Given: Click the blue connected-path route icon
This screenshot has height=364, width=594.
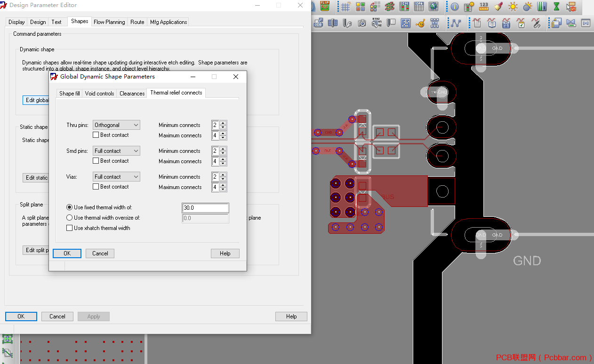Looking at the screenshot, I should pos(456,23).
